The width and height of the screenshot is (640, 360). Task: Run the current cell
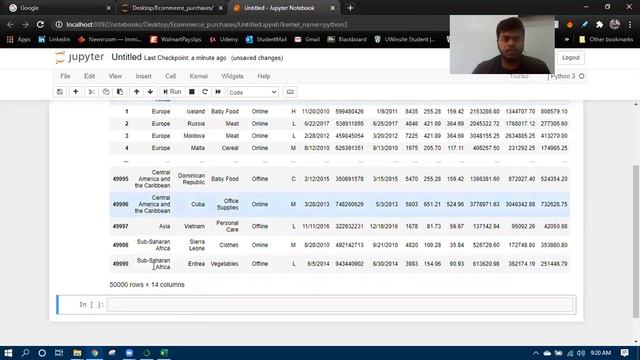pyautogui.click(x=172, y=92)
